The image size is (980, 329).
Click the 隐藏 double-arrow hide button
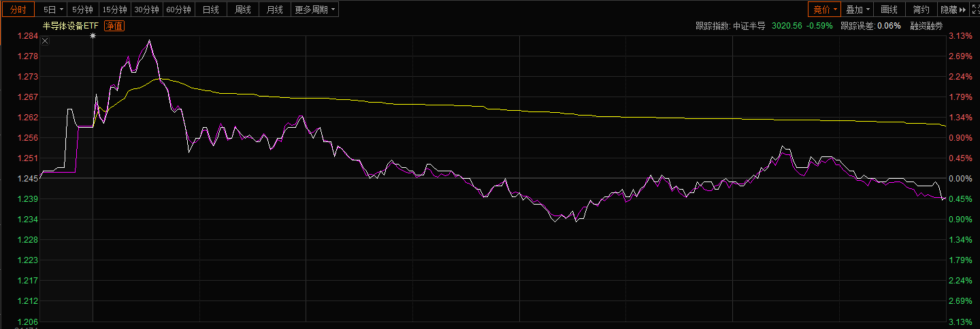953,10
